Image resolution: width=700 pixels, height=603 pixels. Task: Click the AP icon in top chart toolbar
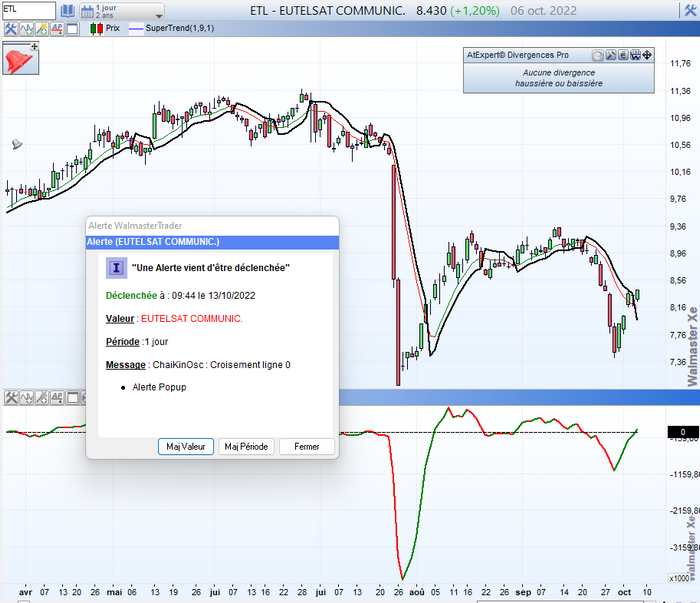(57, 29)
